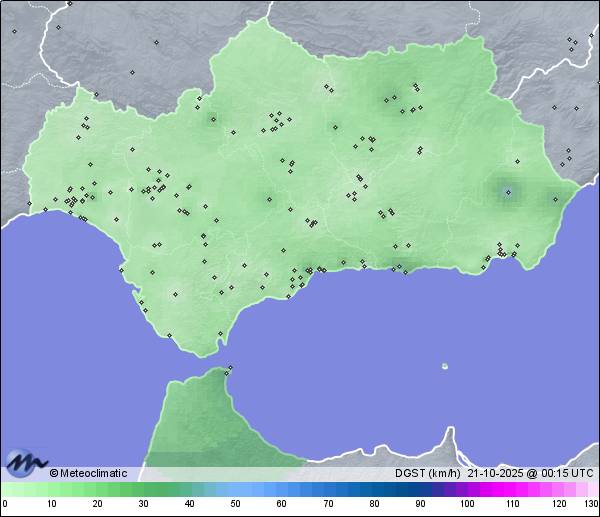Click the Meteoclimatic wave logo
This screenshot has width=600, height=517.
pyautogui.click(x=26, y=463)
